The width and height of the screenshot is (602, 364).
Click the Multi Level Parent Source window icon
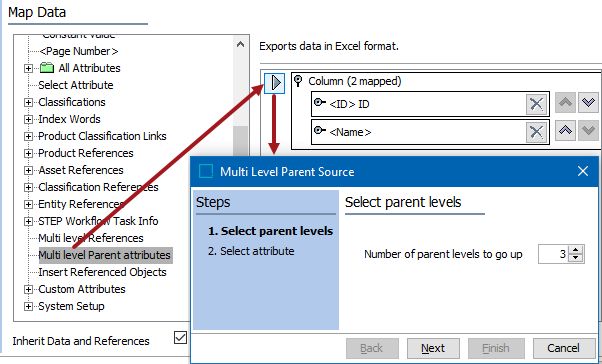206,171
